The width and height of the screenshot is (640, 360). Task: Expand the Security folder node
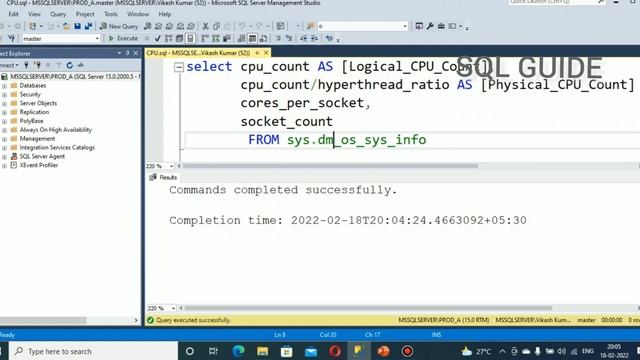click(x=4, y=95)
